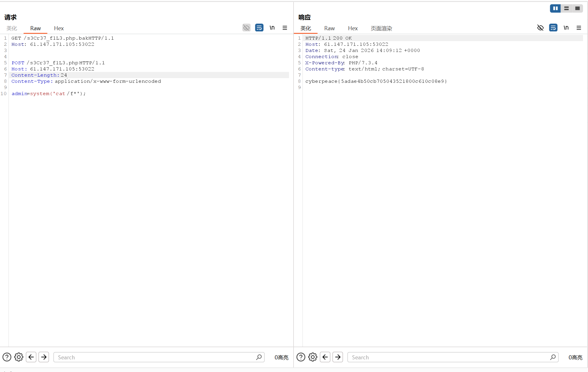
Task: Select the request Hex tab
Action: pyautogui.click(x=59, y=28)
